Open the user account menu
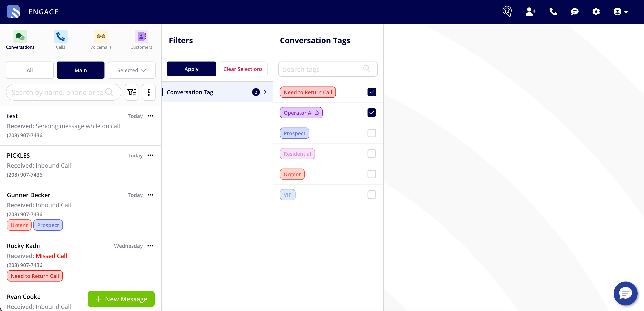Screen dimensions: 644x311 pos(620,12)
